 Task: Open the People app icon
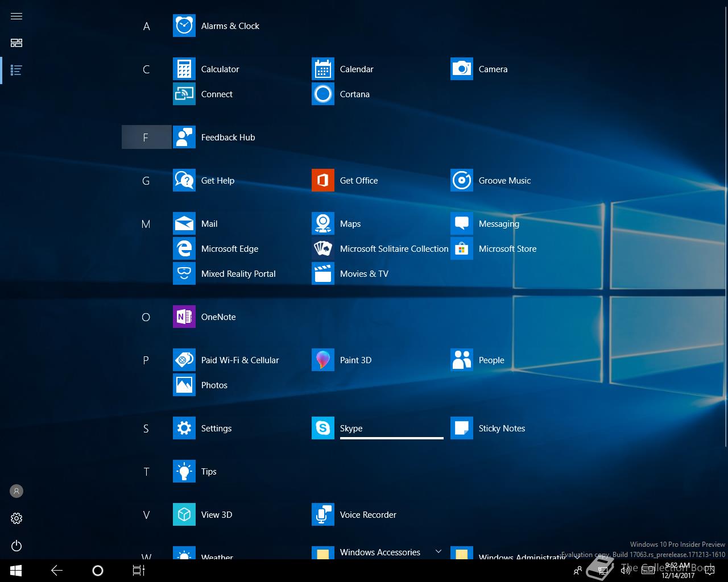click(462, 360)
